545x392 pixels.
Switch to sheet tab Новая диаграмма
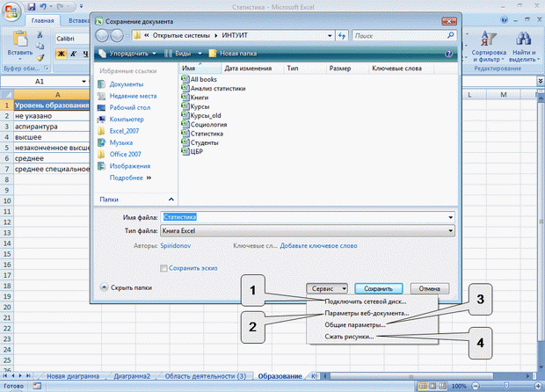73,376
